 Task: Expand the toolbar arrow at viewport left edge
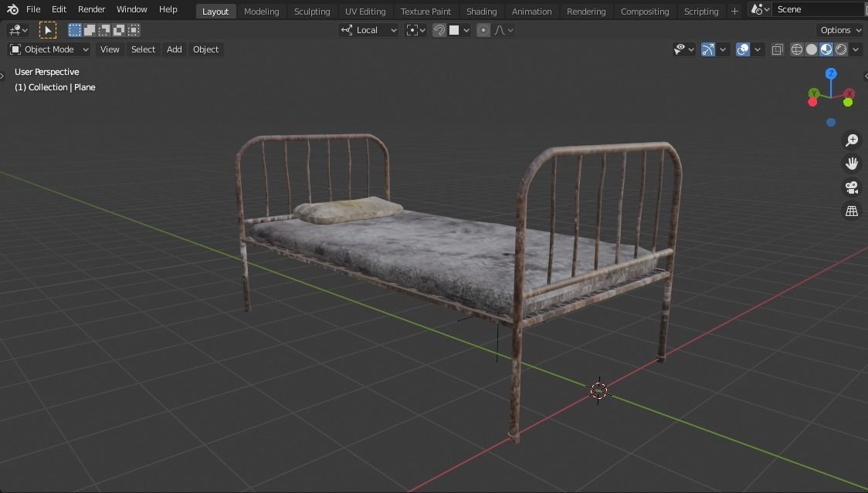(2, 76)
